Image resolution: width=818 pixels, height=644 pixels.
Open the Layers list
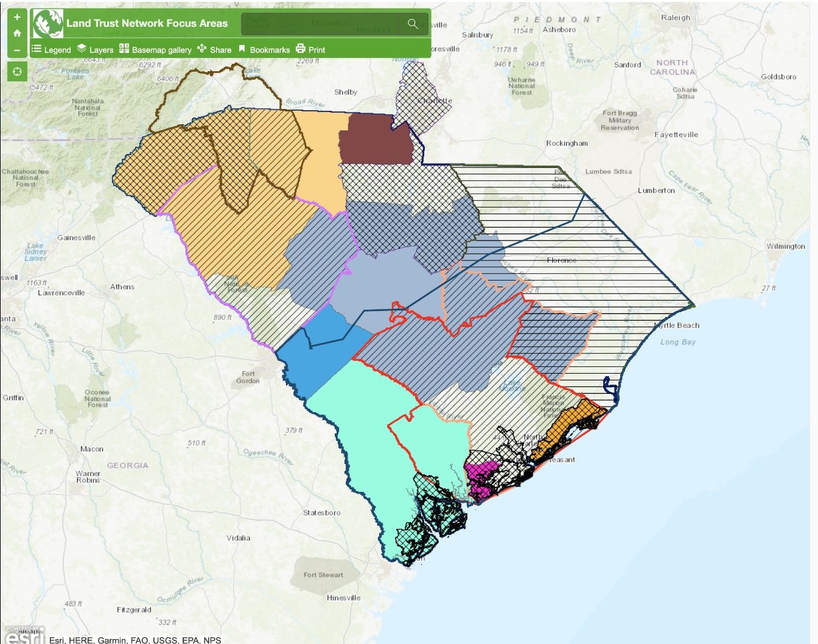pos(95,49)
